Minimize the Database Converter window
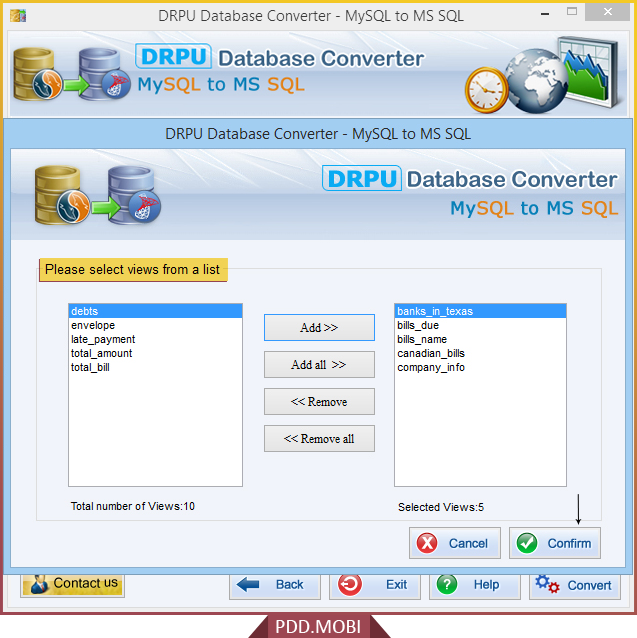 coord(545,14)
